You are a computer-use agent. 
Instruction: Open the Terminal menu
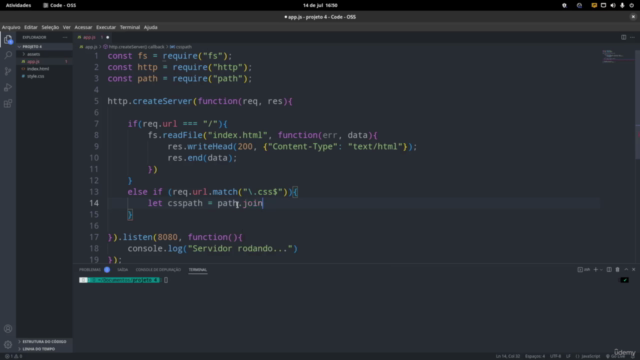[130, 27]
